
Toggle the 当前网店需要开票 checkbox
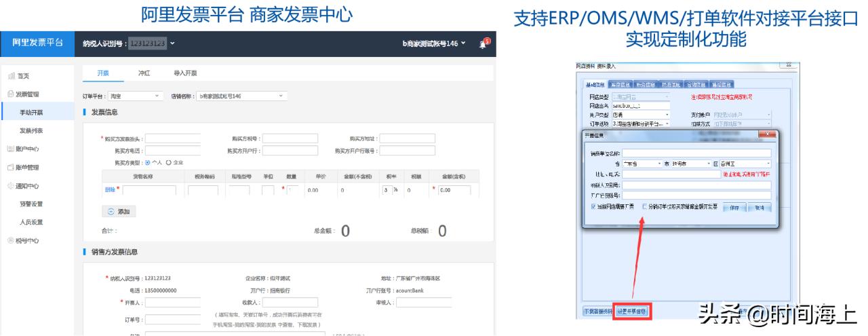pos(593,206)
